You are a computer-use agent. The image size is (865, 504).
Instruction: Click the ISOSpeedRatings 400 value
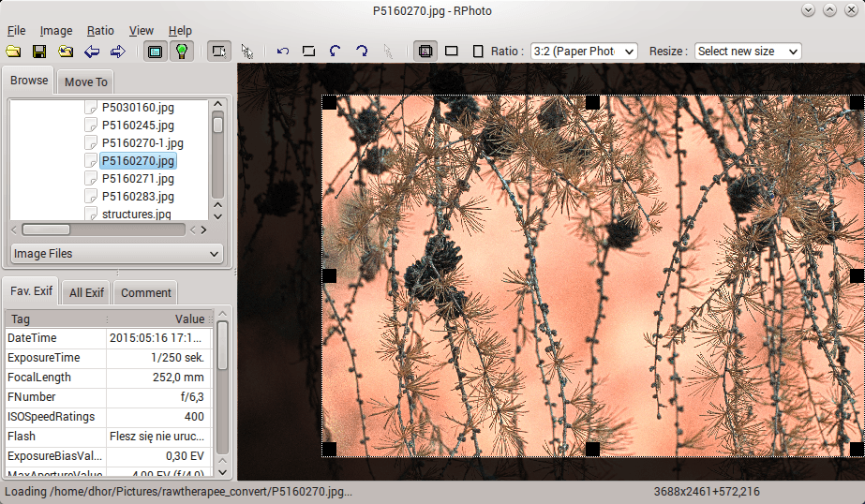(194, 417)
